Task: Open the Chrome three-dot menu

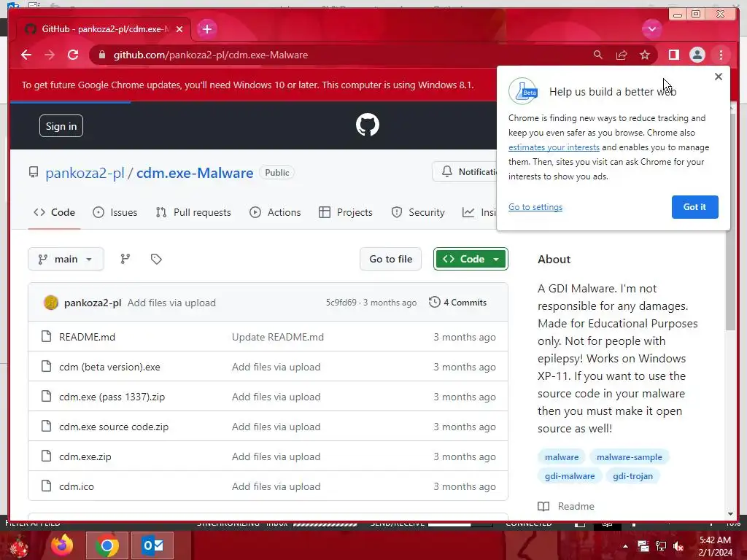Action: click(x=721, y=55)
